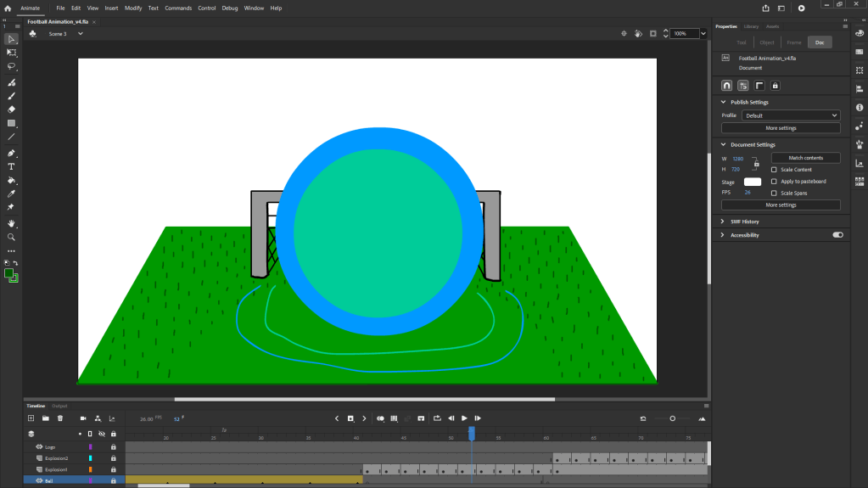Check Apply to pasteboard option
The image size is (868, 488).
coord(774,182)
